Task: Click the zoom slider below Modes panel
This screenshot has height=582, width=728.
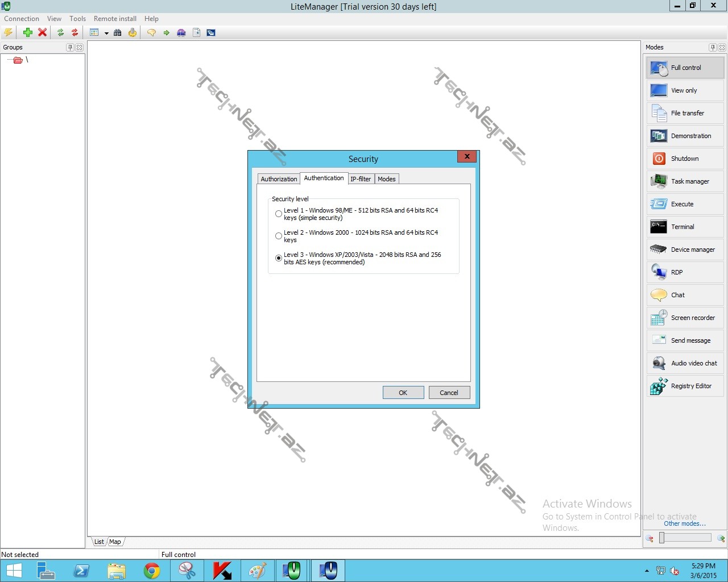Action: click(x=662, y=538)
